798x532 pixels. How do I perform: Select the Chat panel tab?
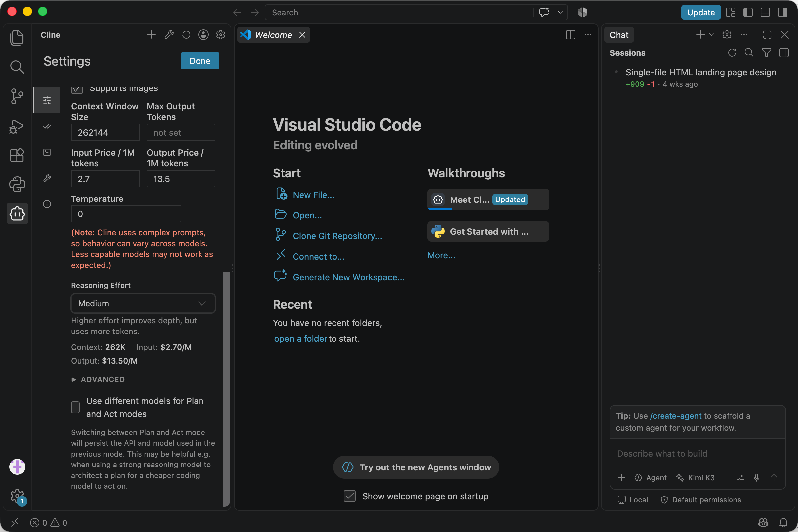pos(619,35)
